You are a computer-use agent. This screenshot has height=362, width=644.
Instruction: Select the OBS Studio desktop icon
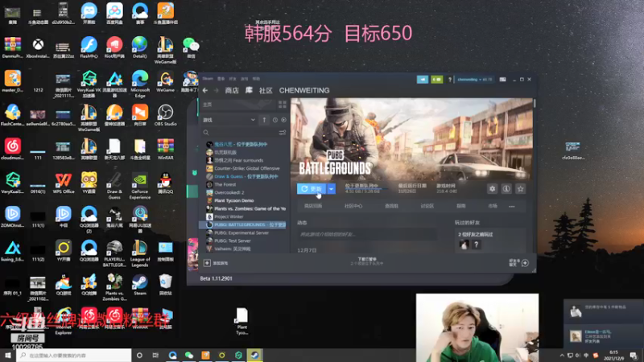point(165,115)
